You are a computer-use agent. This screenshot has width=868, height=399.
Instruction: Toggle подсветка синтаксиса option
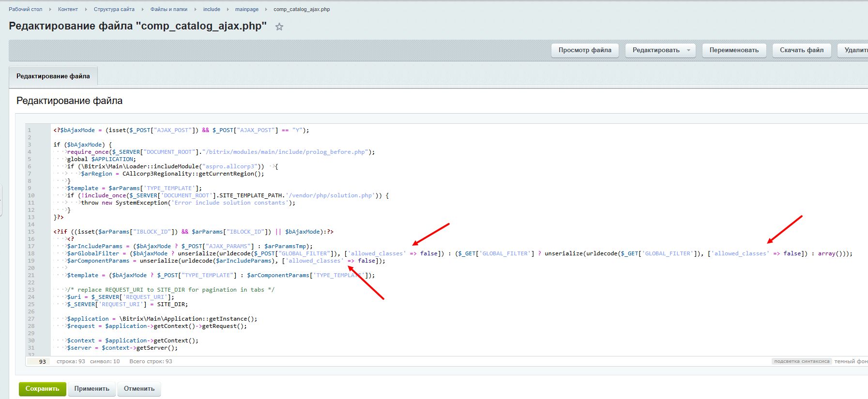click(x=801, y=361)
